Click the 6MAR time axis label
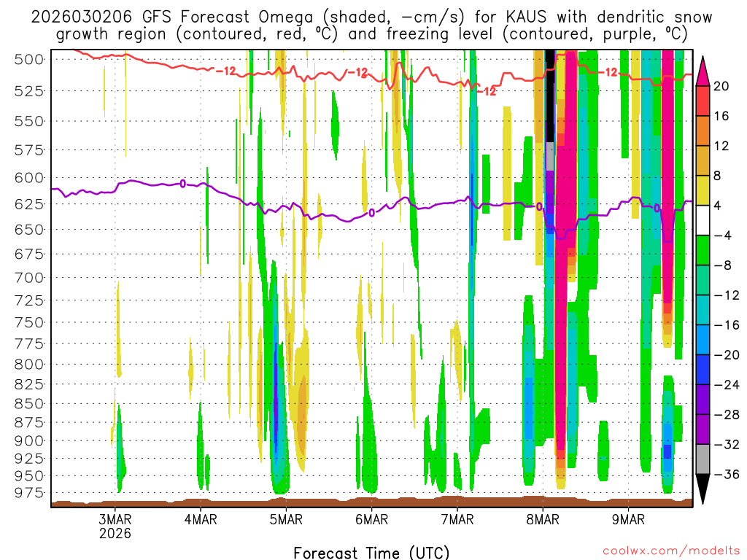 [371, 519]
